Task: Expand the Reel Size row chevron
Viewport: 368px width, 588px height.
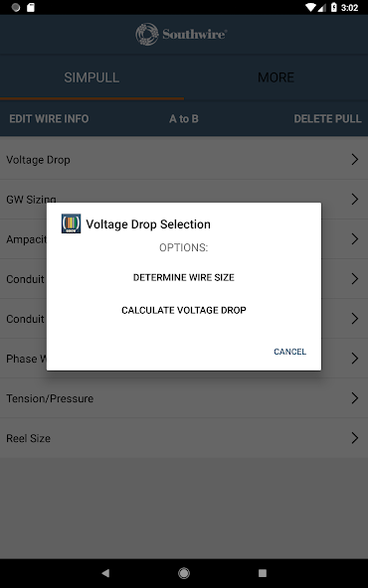Action: click(x=354, y=438)
